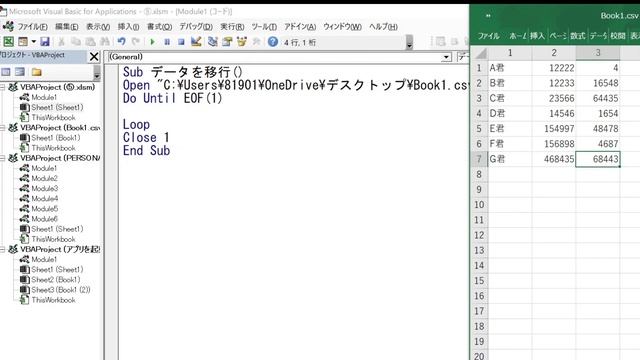Open the 表示(V) menu
Image resolution: width=640 pixels, height=360 pixels.
tap(98, 27)
